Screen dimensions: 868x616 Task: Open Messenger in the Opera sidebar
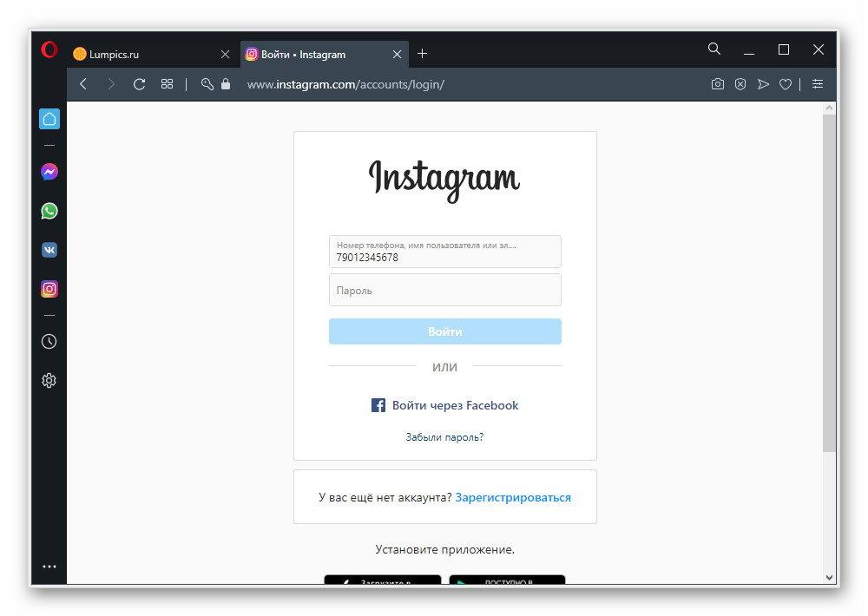pyautogui.click(x=49, y=172)
